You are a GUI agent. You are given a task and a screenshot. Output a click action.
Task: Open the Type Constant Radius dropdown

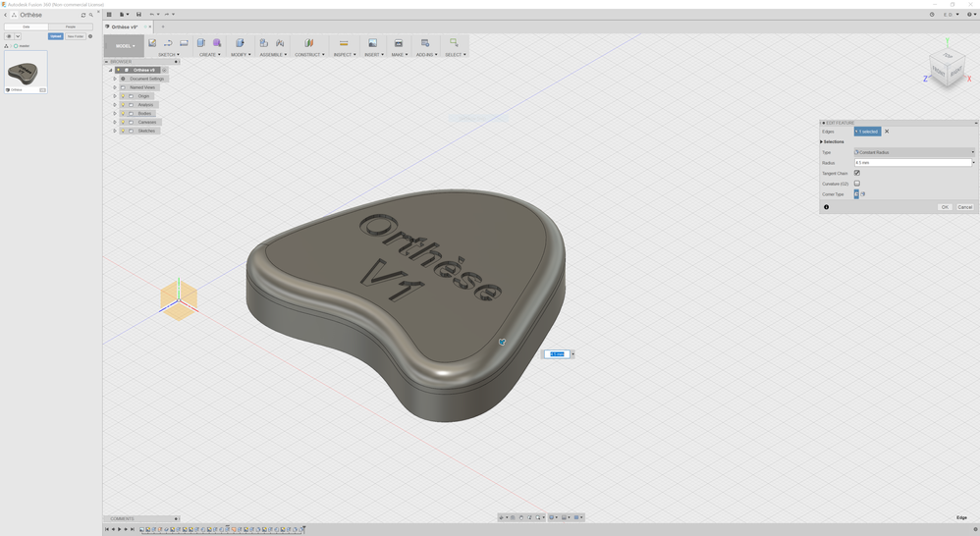click(x=914, y=152)
